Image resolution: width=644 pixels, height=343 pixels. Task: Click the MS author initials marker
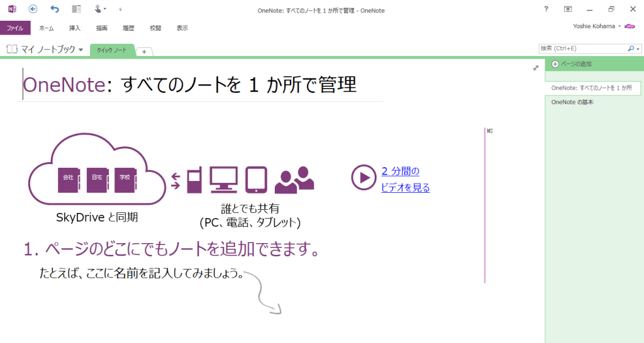[490, 131]
